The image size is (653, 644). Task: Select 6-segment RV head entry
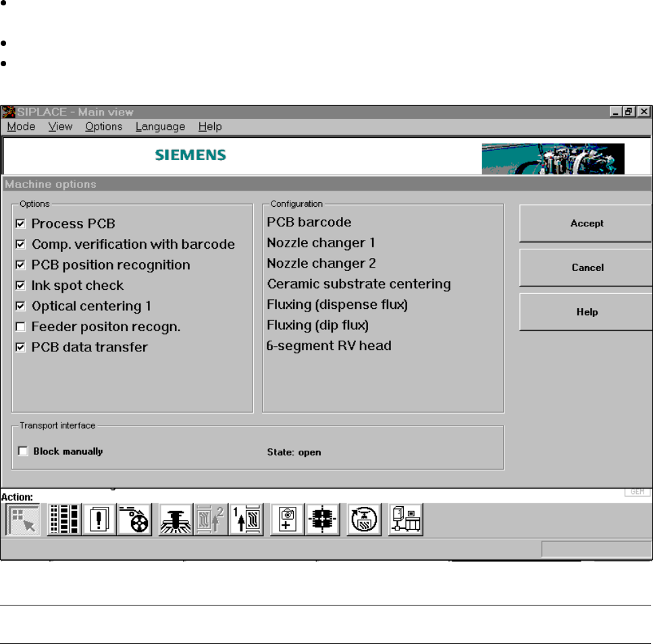pyautogui.click(x=329, y=346)
